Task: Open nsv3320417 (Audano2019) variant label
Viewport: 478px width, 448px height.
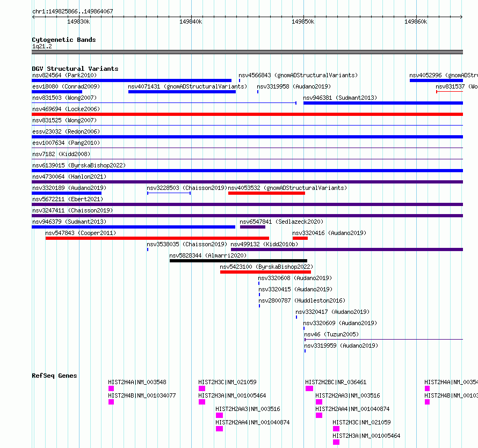Action: (332, 312)
